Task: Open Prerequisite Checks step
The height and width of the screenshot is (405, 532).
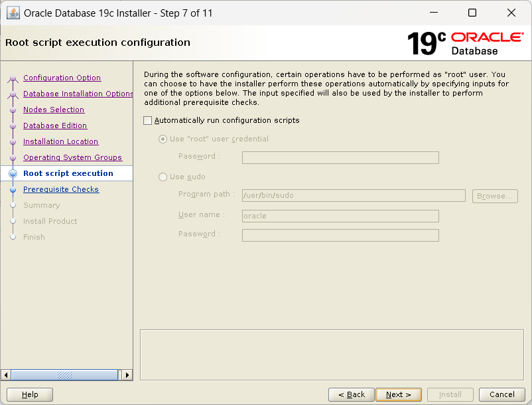Action: pos(61,189)
